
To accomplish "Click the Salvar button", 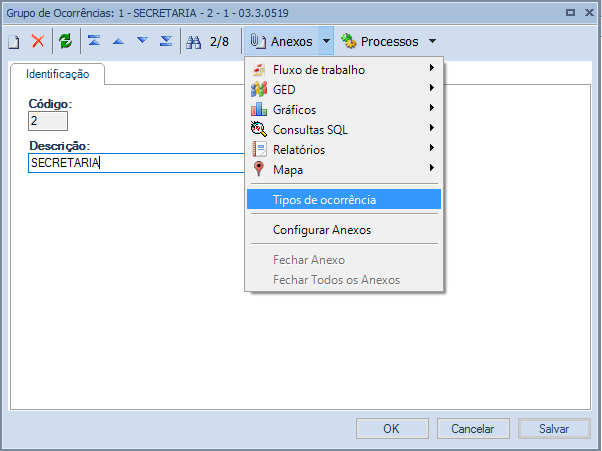I will [x=554, y=428].
